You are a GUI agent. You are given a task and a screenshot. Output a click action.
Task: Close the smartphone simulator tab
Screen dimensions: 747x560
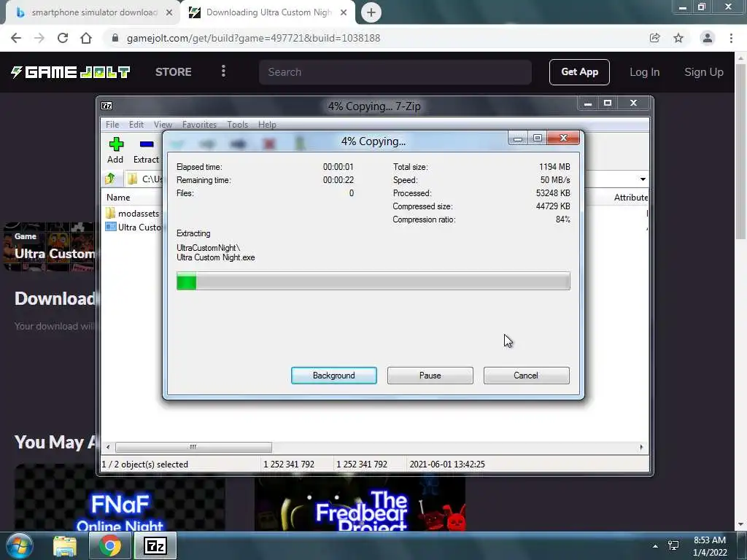(169, 12)
